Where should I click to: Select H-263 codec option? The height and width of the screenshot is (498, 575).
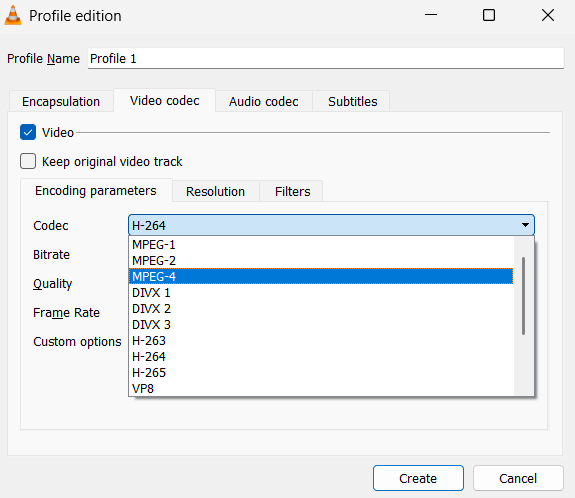(x=321, y=341)
